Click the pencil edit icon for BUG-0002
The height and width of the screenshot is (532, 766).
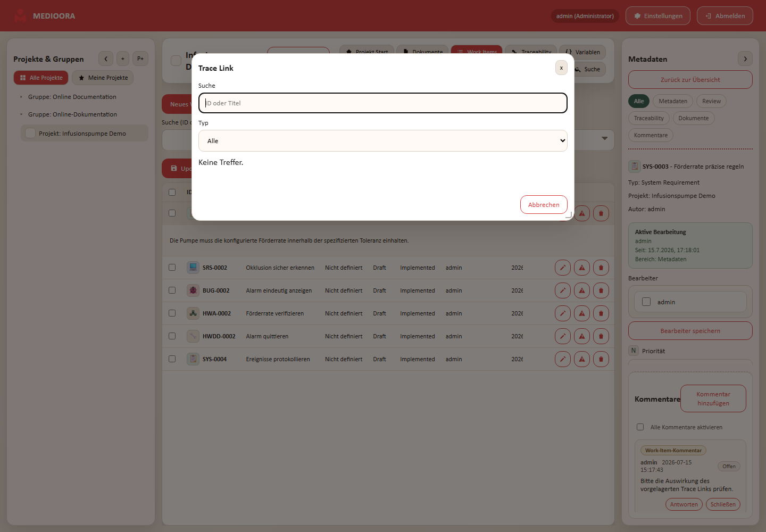point(563,290)
